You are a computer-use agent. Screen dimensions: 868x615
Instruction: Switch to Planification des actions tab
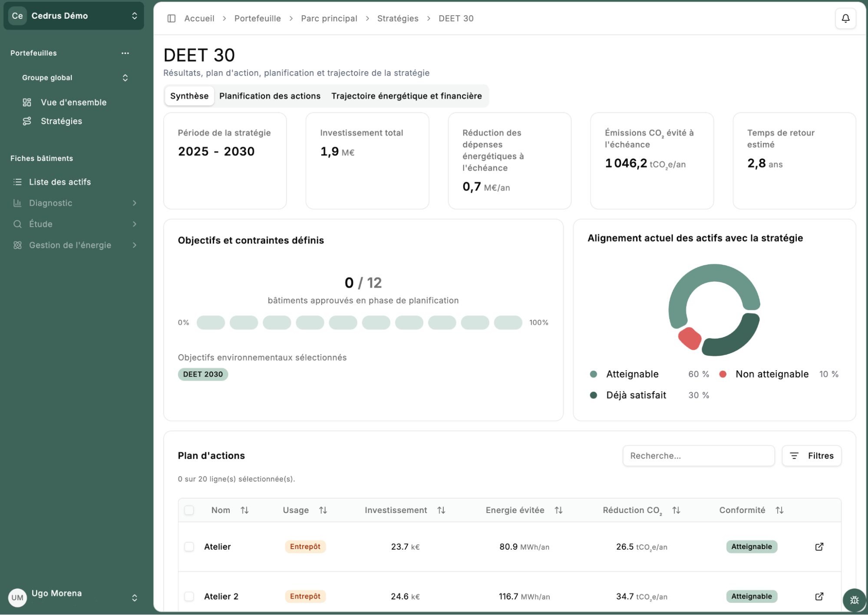(270, 96)
